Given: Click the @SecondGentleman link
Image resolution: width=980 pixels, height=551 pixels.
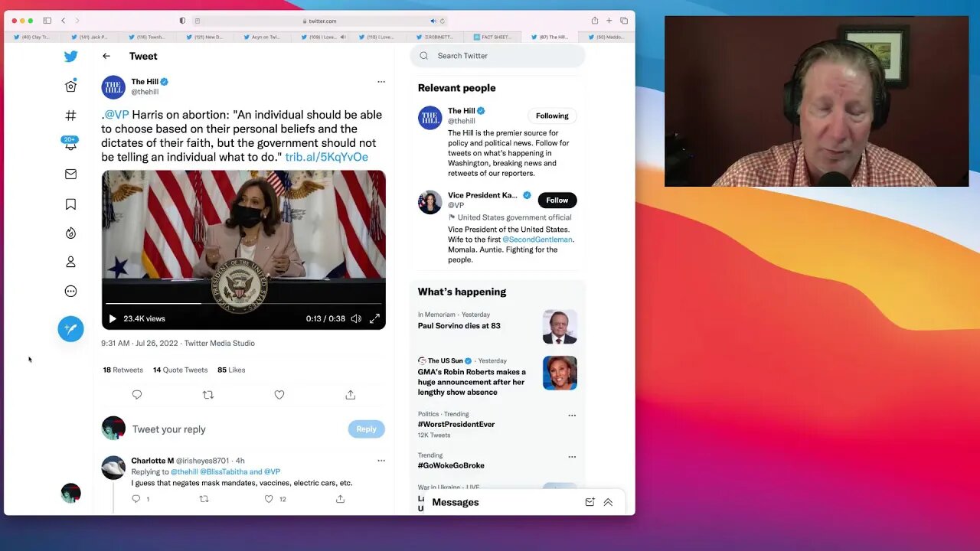Looking at the screenshot, I should pyautogui.click(x=537, y=240).
